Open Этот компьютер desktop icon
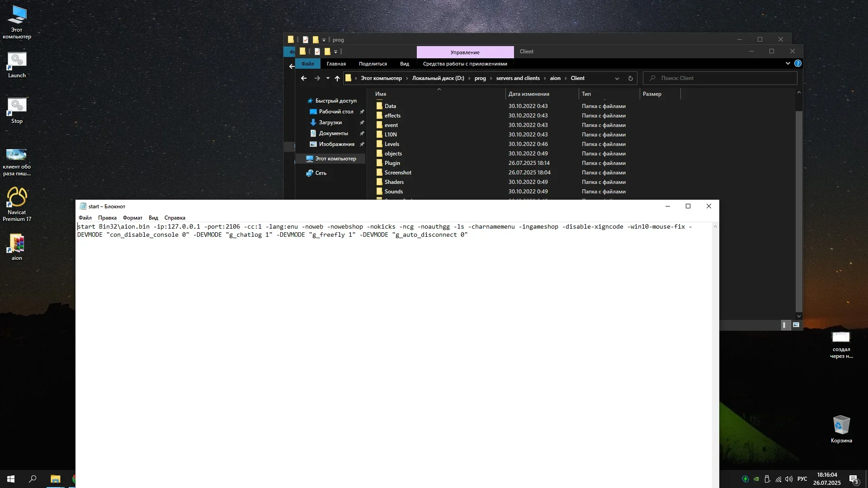 17,22
